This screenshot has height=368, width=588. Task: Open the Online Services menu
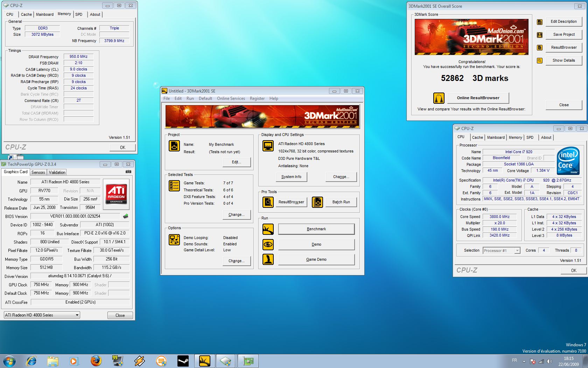[231, 98]
